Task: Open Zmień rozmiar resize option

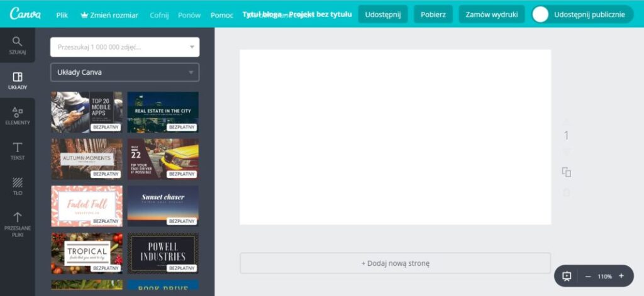Action: click(x=109, y=15)
